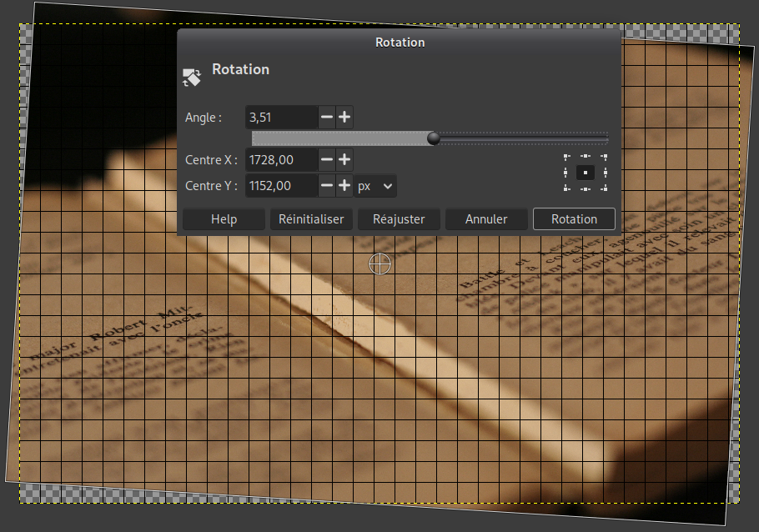The height and width of the screenshot is (532, 759).
Task: Select the top-left pivot anchor point
Action: click(x=567, y=157)
